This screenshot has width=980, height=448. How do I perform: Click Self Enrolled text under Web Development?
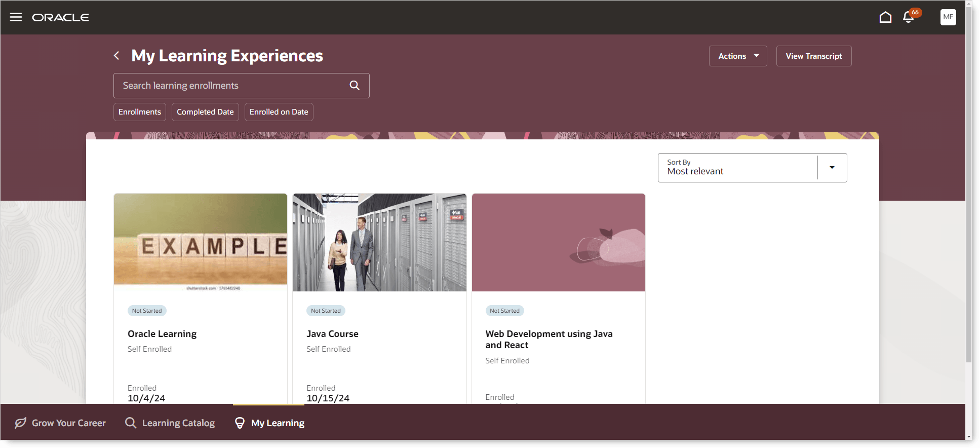(x=507, y=361)
